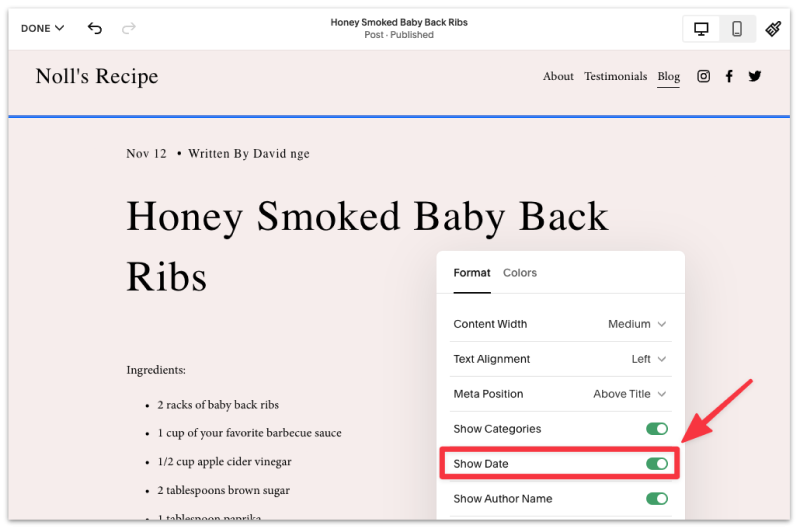Viewport: 800px width, 527px height.
Task: Disable the Show Categories toggle
Action: (x=656, y=429)
